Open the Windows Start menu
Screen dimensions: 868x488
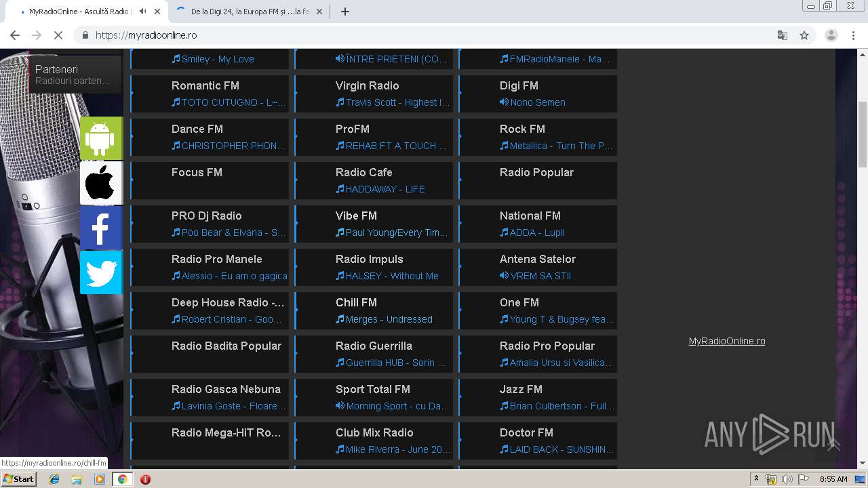tap(19, 479)
